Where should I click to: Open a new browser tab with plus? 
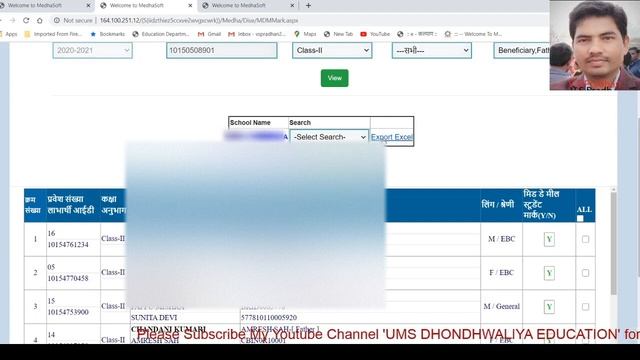[x=309, y=6]
